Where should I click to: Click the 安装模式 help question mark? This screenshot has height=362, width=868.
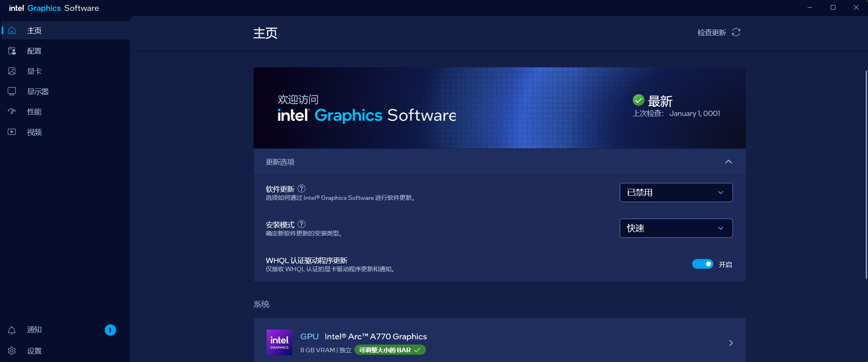(302, 224)
